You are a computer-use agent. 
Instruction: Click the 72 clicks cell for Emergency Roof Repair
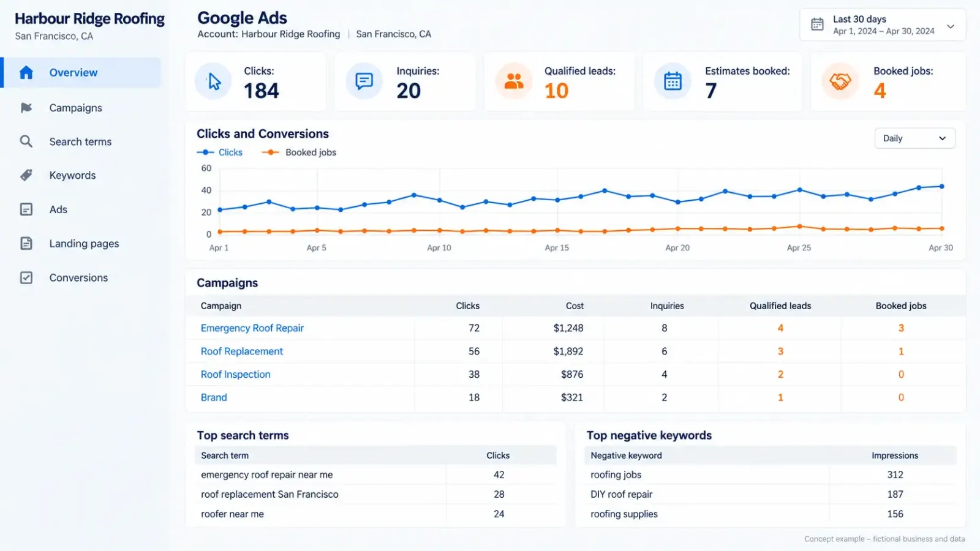(474, 328)
